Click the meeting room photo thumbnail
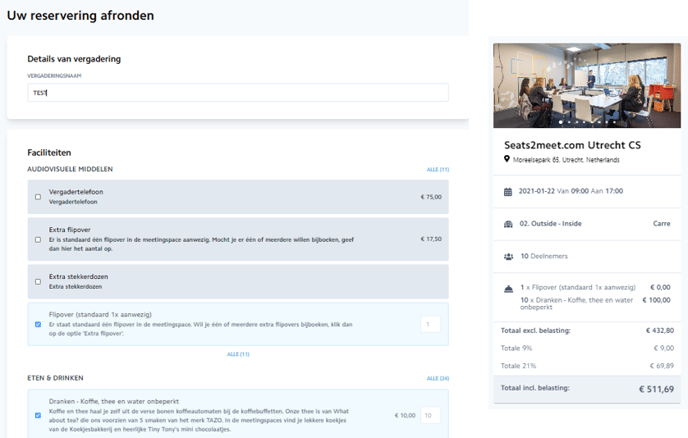 (x=586, y=84)
